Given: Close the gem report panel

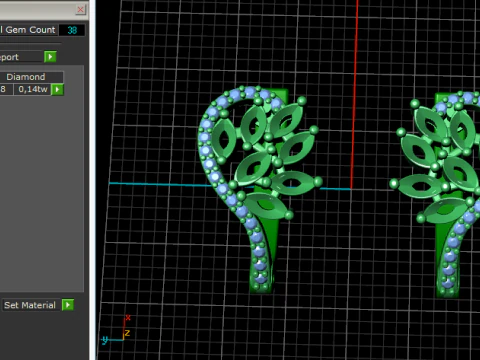Looking at the screenshot, I should point(80,9).
